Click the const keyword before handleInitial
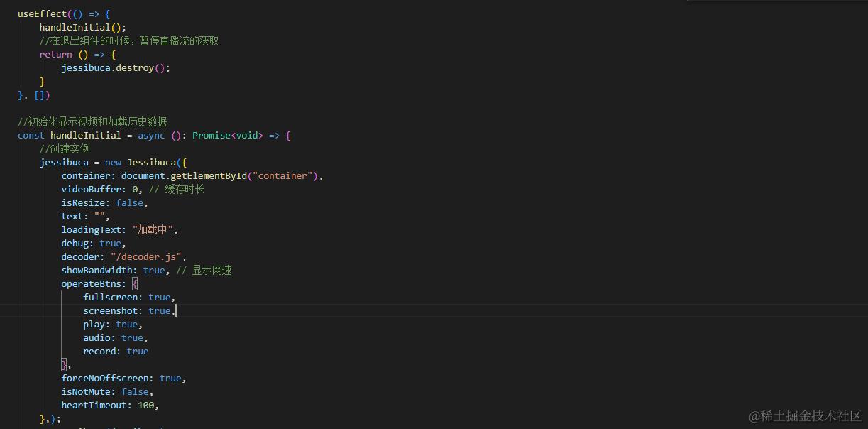 point(31,135)
